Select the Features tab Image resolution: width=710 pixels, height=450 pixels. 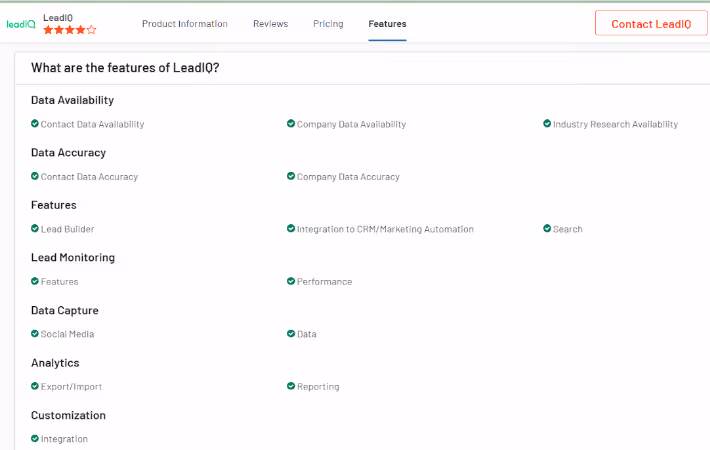pos(387,24)
